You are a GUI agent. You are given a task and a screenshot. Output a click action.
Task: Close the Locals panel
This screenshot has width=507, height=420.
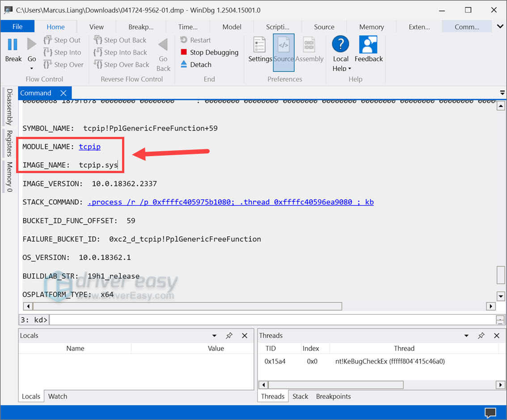coord(245,335)
